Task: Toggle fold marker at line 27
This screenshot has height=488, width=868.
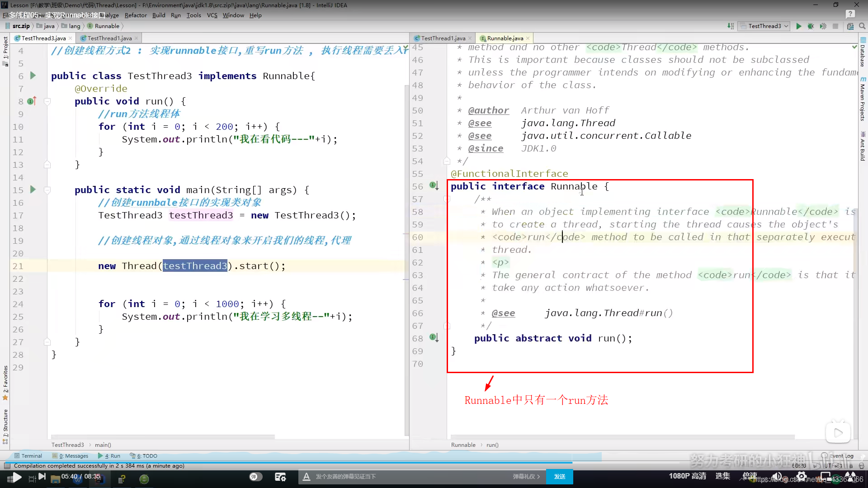Action: [x=47, y=342]
